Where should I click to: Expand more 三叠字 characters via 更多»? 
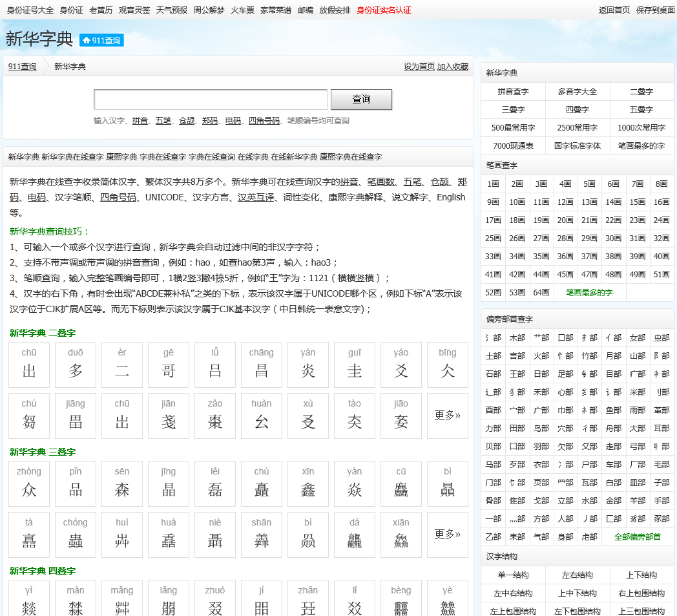(x=447, y=535)
